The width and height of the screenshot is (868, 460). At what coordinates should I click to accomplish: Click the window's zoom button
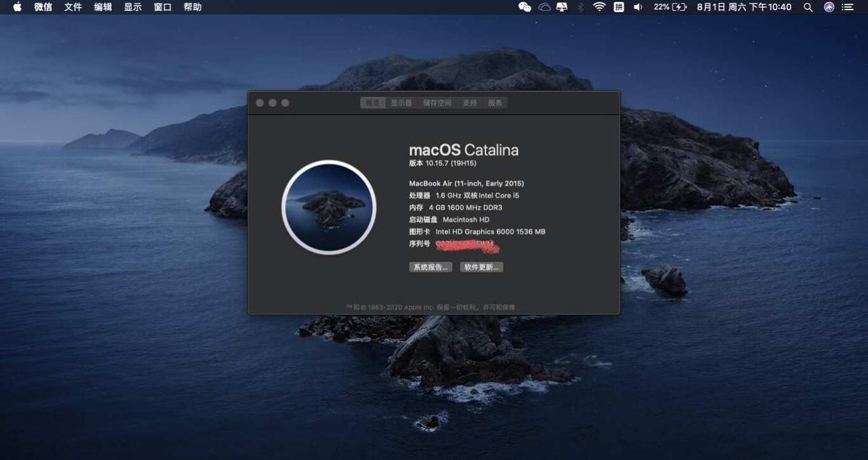tap(285, 103)
